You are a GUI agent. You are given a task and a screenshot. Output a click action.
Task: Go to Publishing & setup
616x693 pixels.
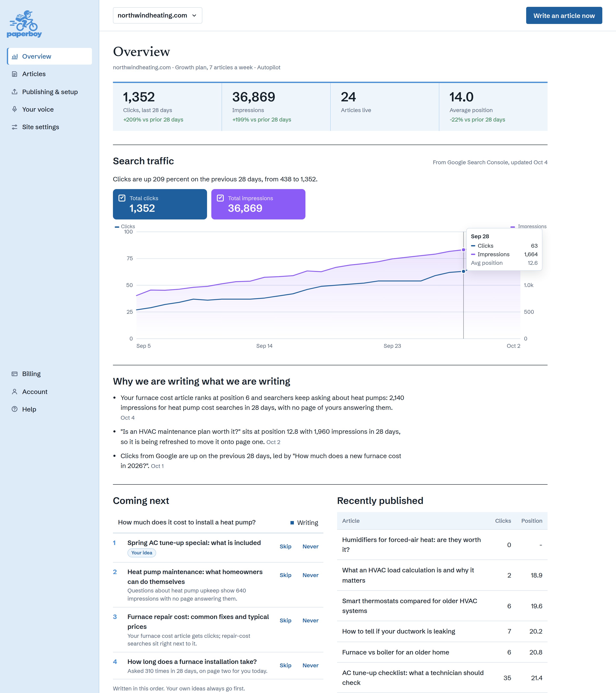[x=49, y=92]
